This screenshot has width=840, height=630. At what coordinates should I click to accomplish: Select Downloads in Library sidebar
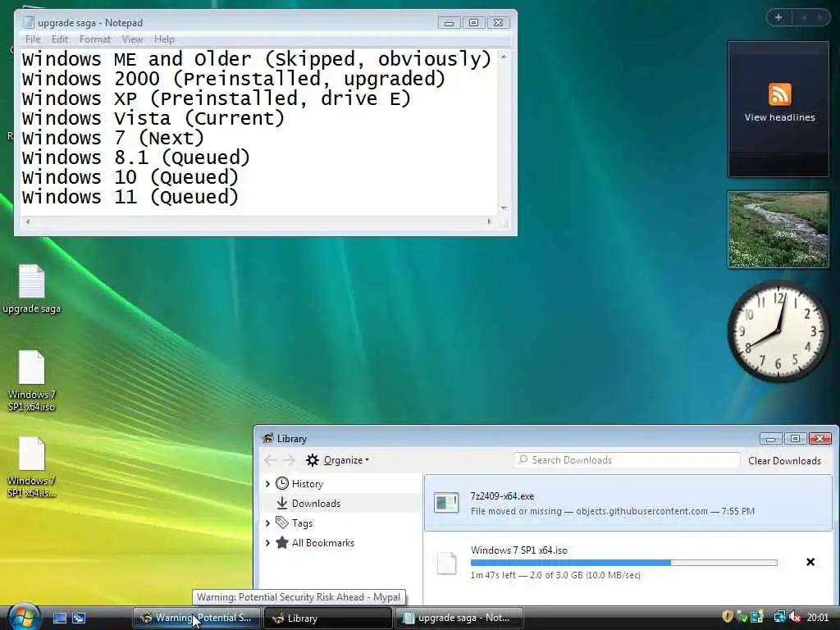click(316, 504)
